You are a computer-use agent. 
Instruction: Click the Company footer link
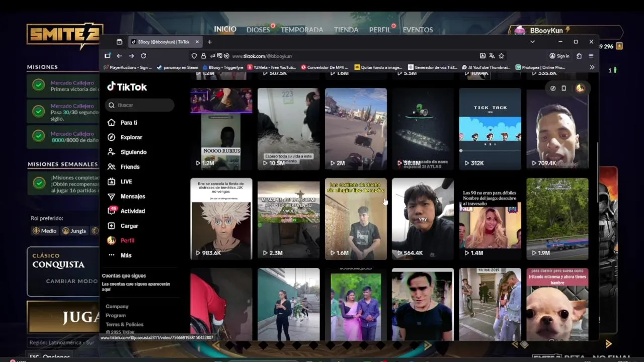click(x=117, y=306)
